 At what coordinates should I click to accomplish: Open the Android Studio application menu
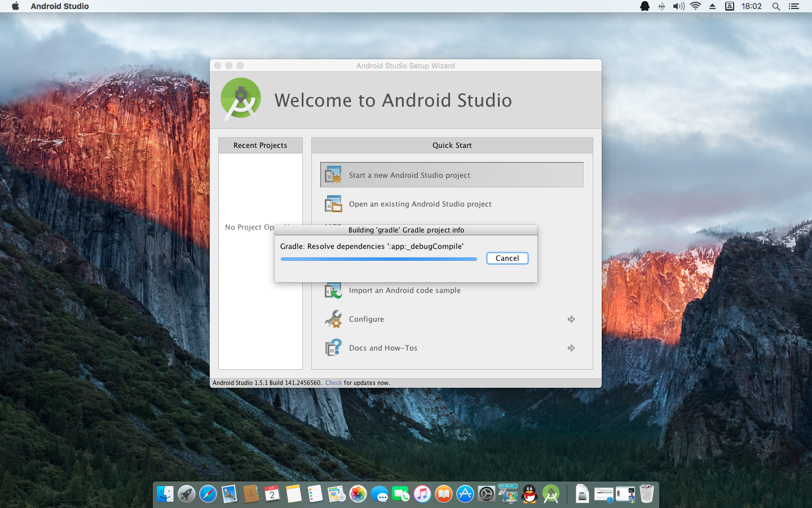[60, 6]
